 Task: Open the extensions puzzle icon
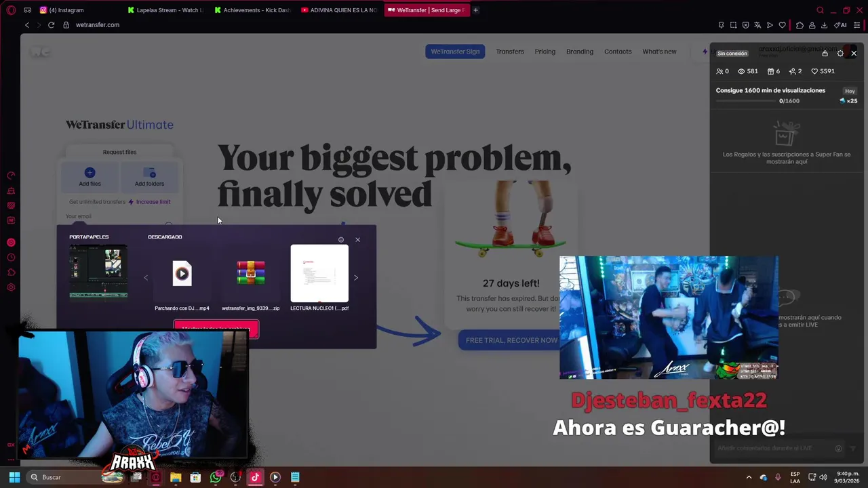pyautogui.click(x=800, y=25)
